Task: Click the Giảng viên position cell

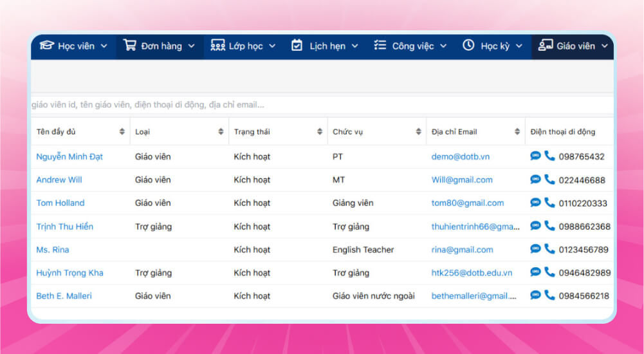Action: point(353,203)
